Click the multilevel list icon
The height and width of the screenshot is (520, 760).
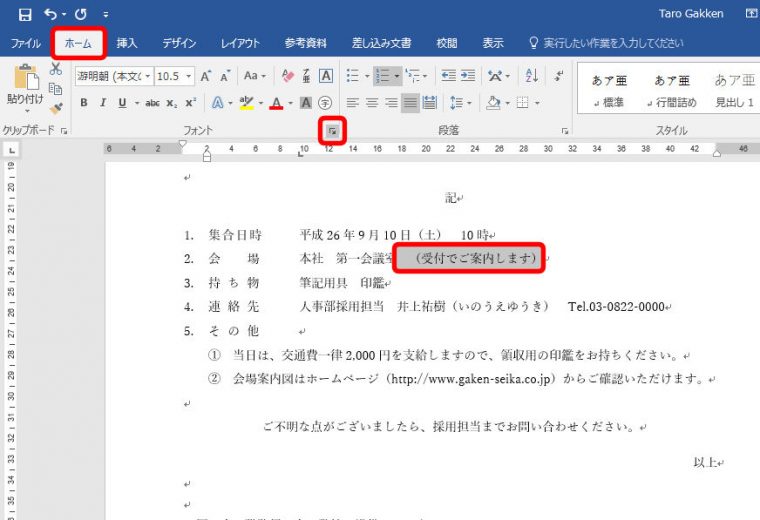[413, 76]
